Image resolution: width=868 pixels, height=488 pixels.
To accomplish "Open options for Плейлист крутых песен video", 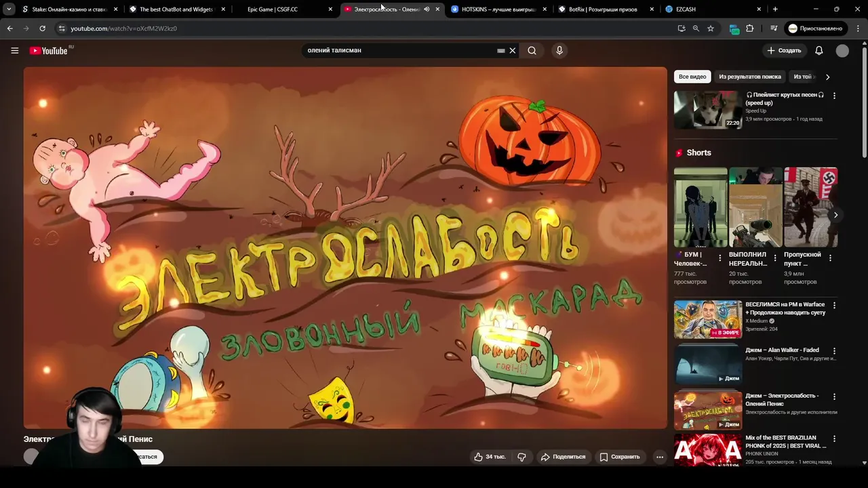I will tap(834, 96).
